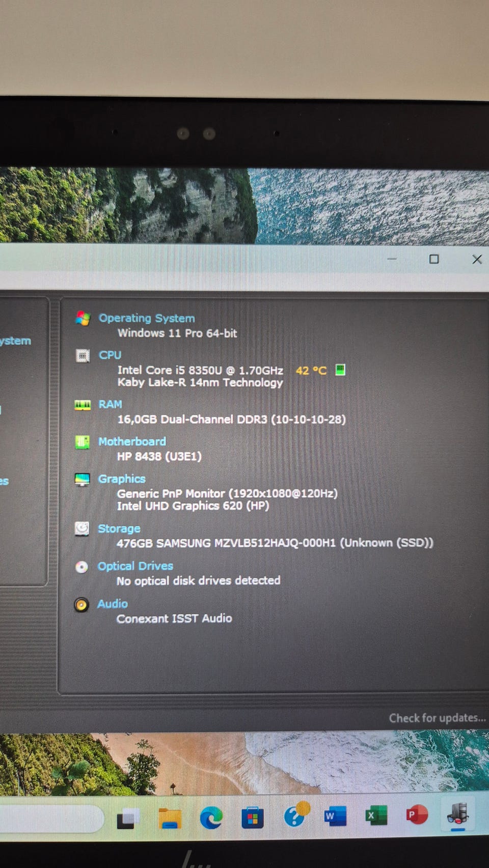Image resolution: width=489 pixels, height=868 pixels.
Task: Click the green CPU temperature indicator icon
Action: pyautogui.click(x=340, y=370)
